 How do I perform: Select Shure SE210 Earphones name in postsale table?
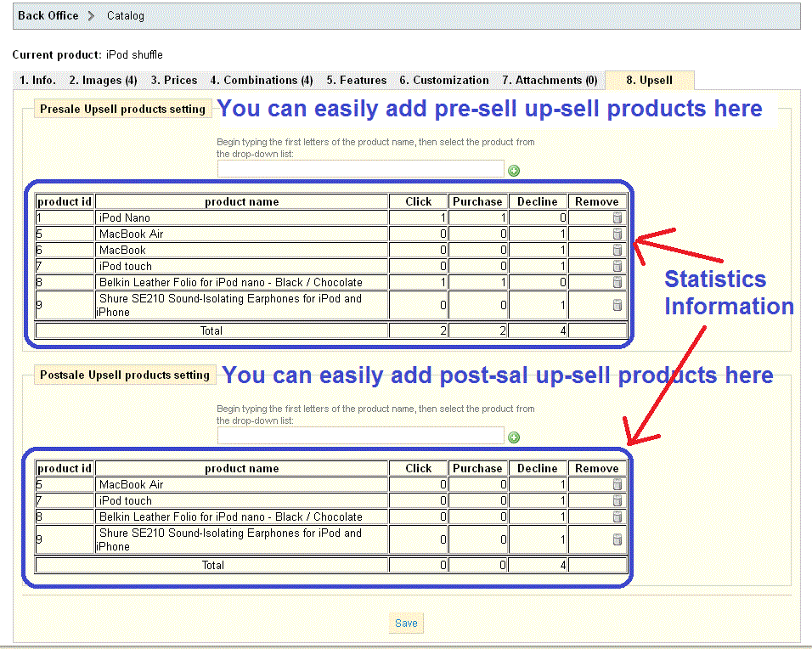click(x=230, y=539)
